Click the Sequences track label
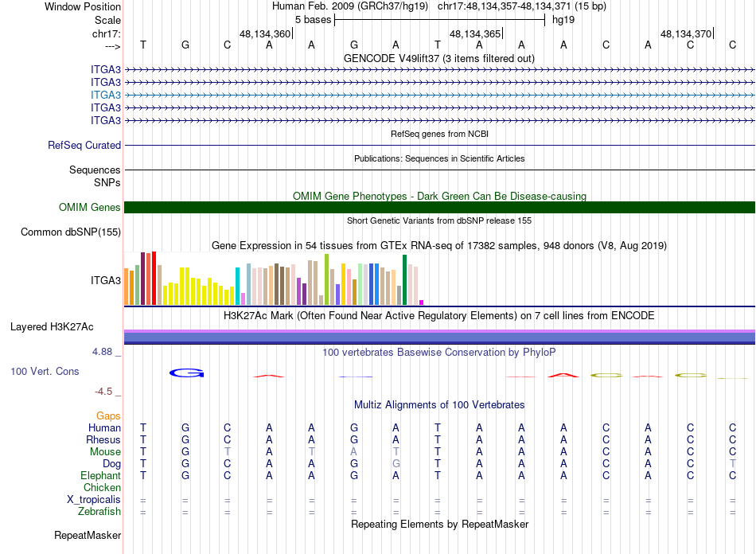756x554 pixels. tap(95, 170)
